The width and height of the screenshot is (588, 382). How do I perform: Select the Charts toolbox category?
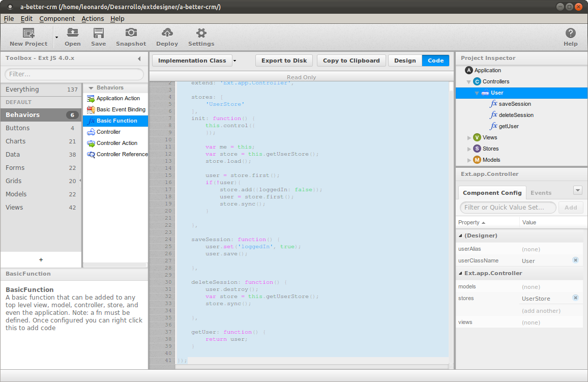pos(41,141)
